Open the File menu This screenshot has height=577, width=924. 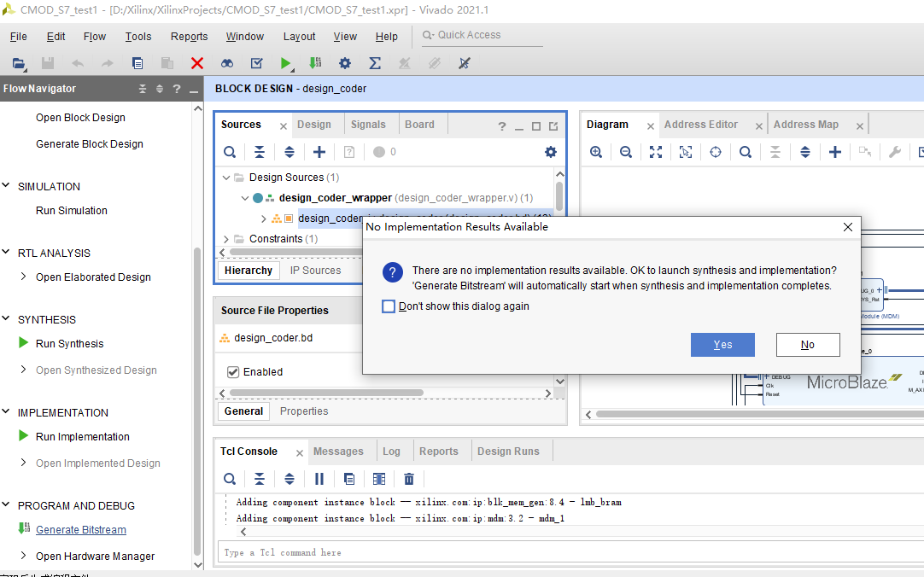[x=18, y=37]
